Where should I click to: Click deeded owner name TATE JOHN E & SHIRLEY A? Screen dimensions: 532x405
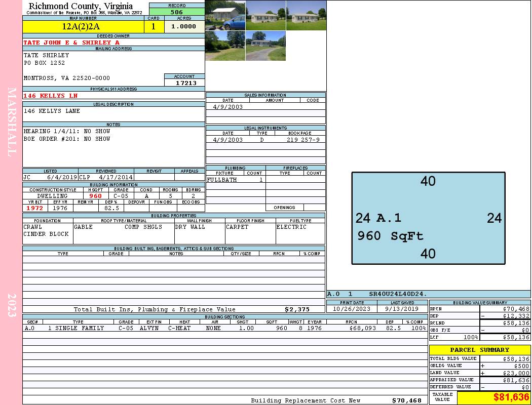71,43
